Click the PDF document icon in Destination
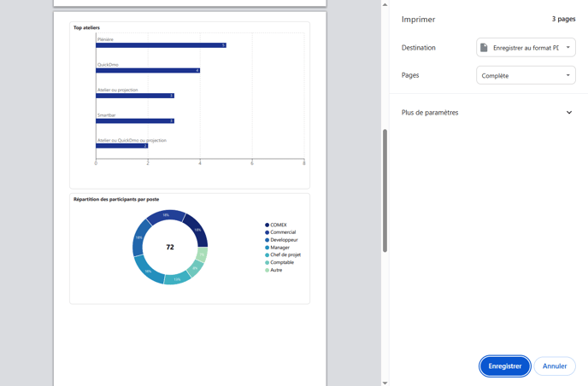The image size is (588, 386). pos(484,48)
